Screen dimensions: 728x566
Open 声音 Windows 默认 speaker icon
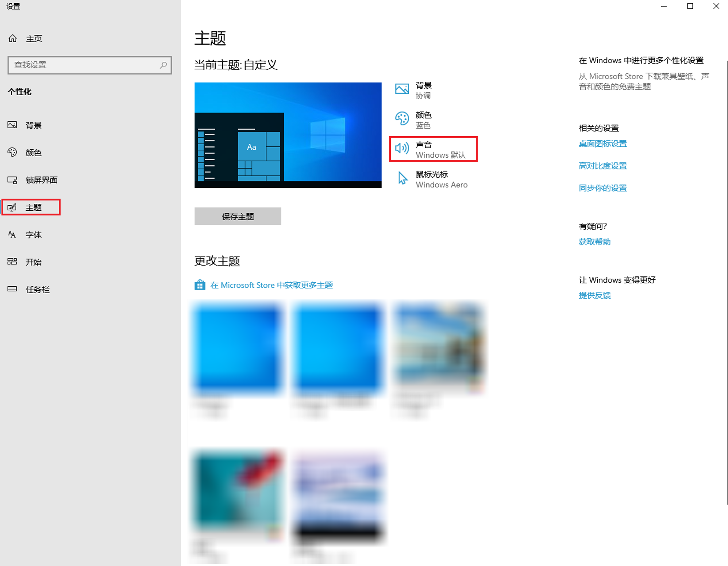[402, 149]
